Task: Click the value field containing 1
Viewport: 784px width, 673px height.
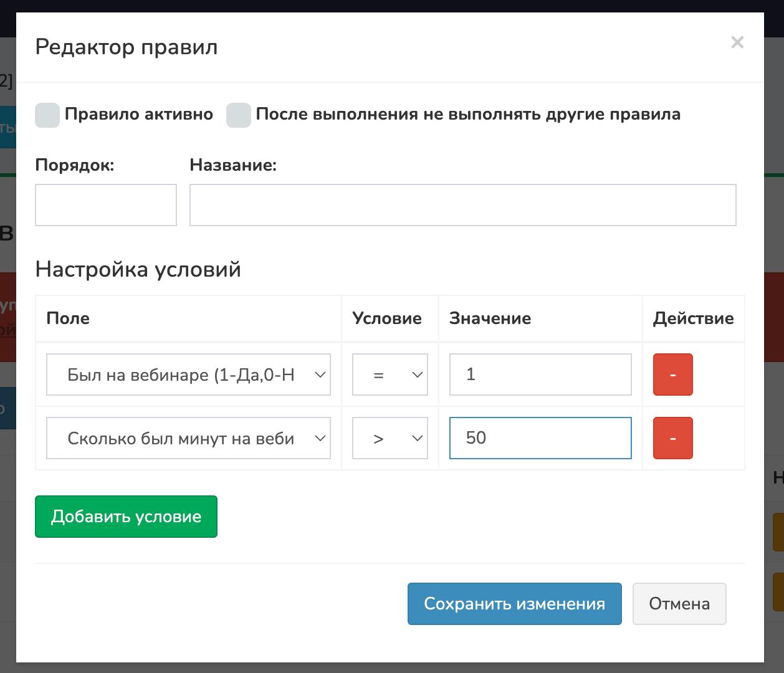Action: pyautogui.click(x=540, y=375)
